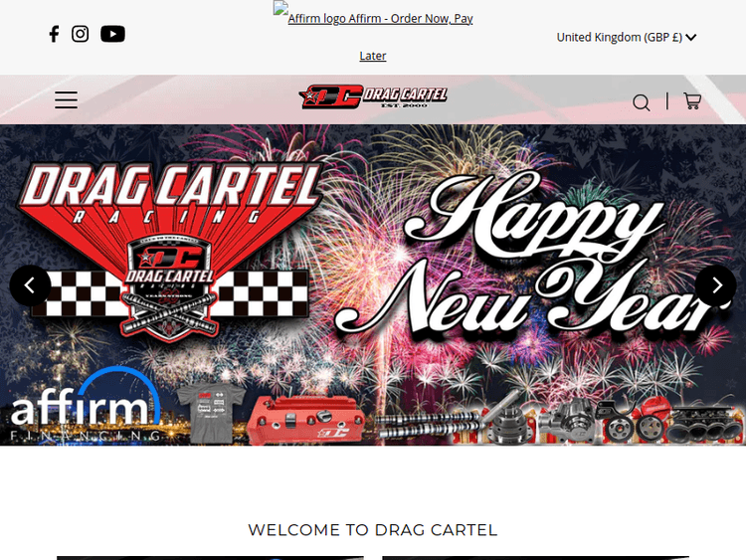The width and height of the screenshot is (746, 560).
Task: Advance to next slide in banner
Action: [715, 285]
